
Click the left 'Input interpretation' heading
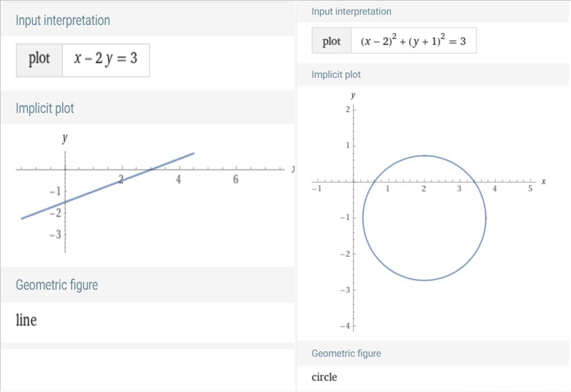coord(63,21)
